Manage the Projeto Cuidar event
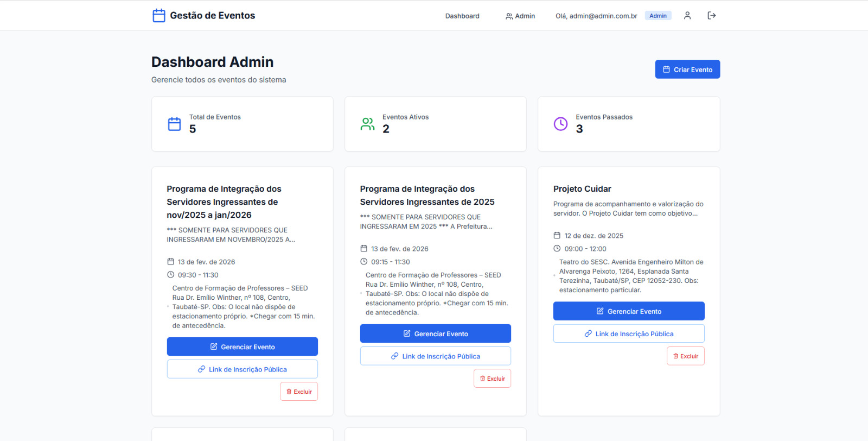The height and width of the screenshot is (441, 868). [628, 311]
